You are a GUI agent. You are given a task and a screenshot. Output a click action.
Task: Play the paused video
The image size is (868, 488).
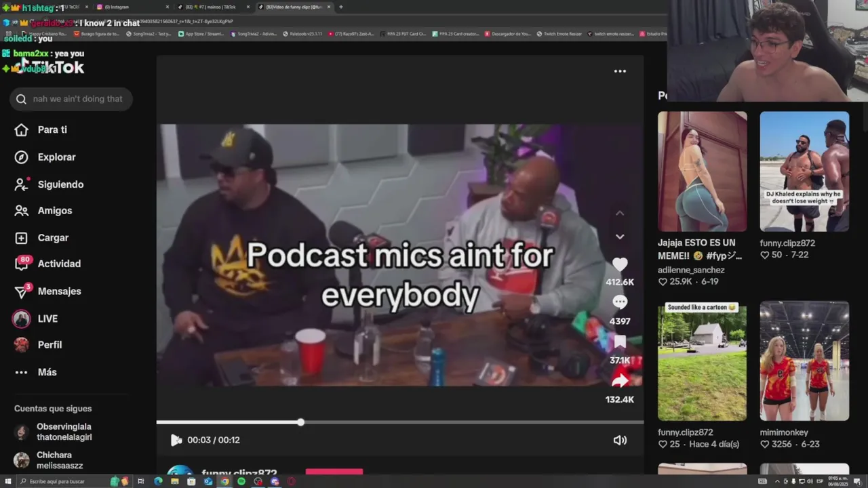[176, 440]
